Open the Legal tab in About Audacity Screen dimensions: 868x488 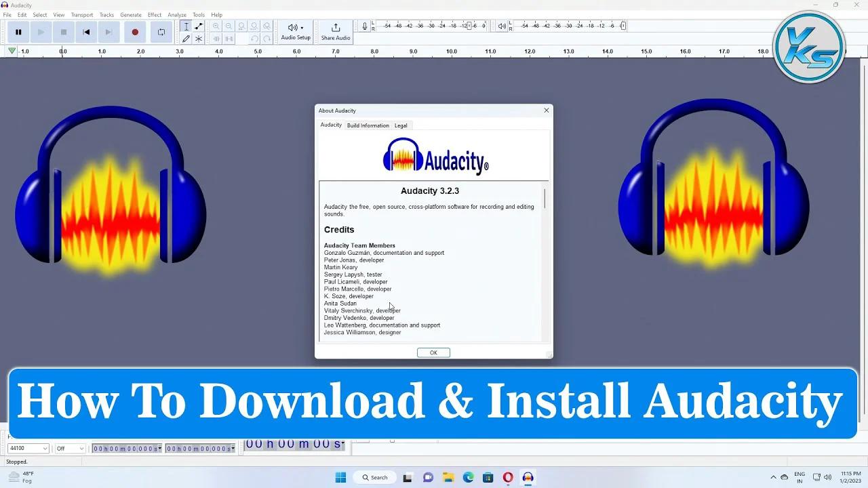[x=401, y=125]
